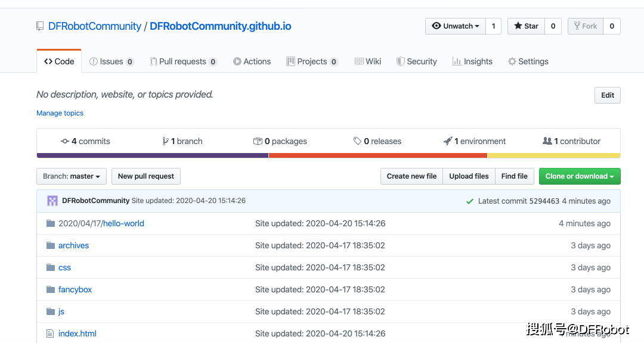Open the Issues tab
The height and width of the screenshot is (343, 644).
point(112,61)
